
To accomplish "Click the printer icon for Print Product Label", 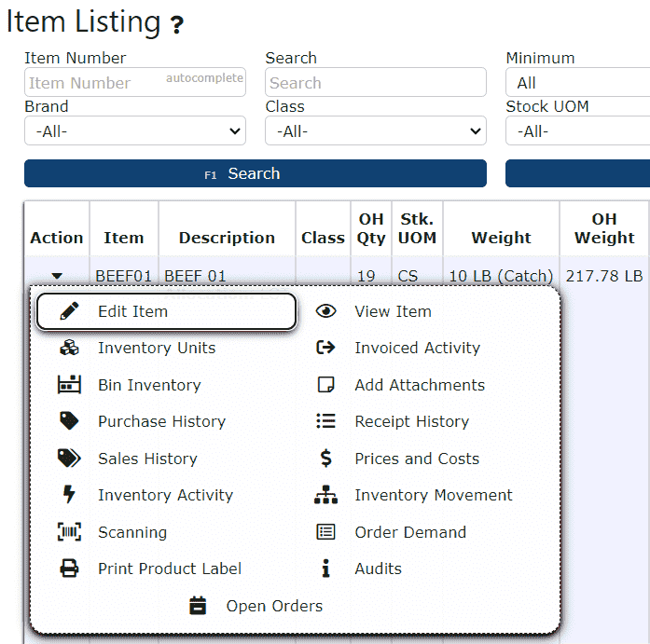I will [70, 569].
